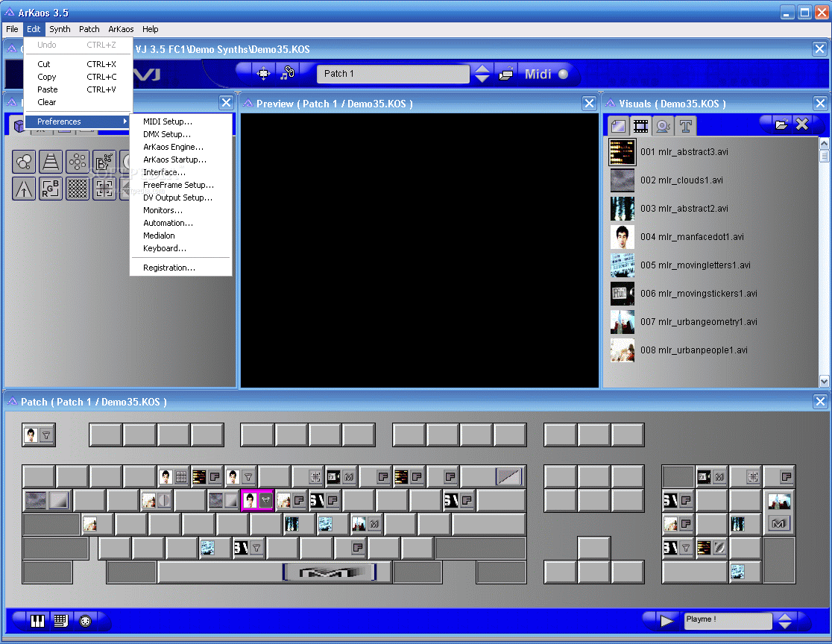The image size is (832, 644).
Task: Switch to the first Visuals tab icon
Action: (618, 126)
